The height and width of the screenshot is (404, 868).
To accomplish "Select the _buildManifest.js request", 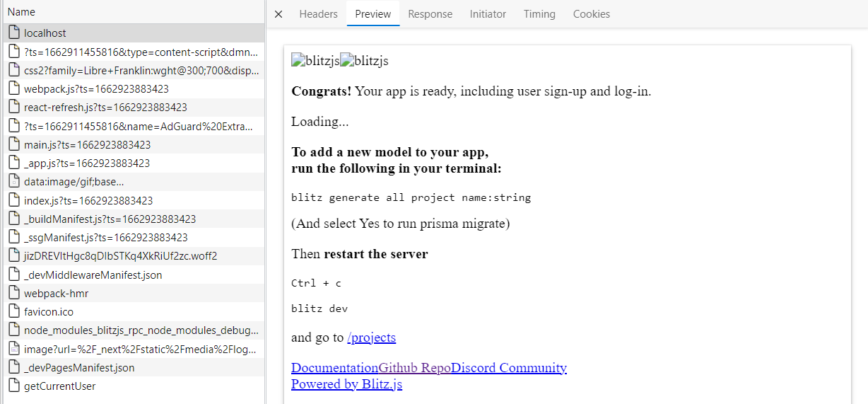I will click(x=134, y=219).
